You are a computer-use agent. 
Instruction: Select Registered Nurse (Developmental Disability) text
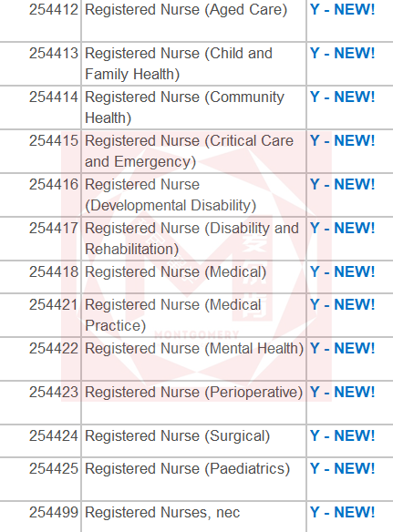[171, 195]
